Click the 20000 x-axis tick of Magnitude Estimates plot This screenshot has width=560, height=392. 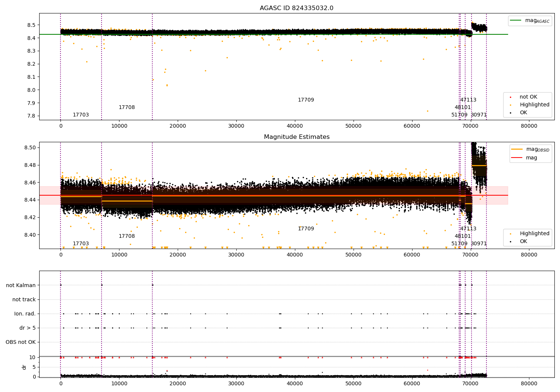tap(178, 255)
